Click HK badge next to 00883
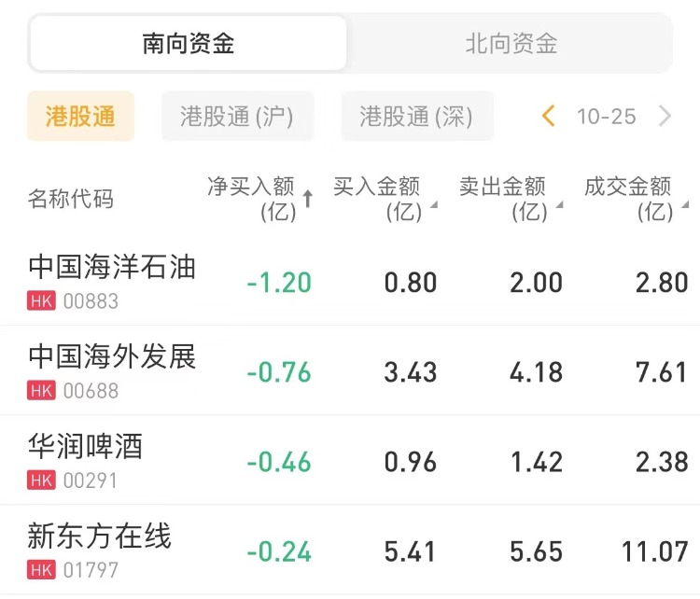The width and height of the screenshot is (700, 599). click(42, 301)
